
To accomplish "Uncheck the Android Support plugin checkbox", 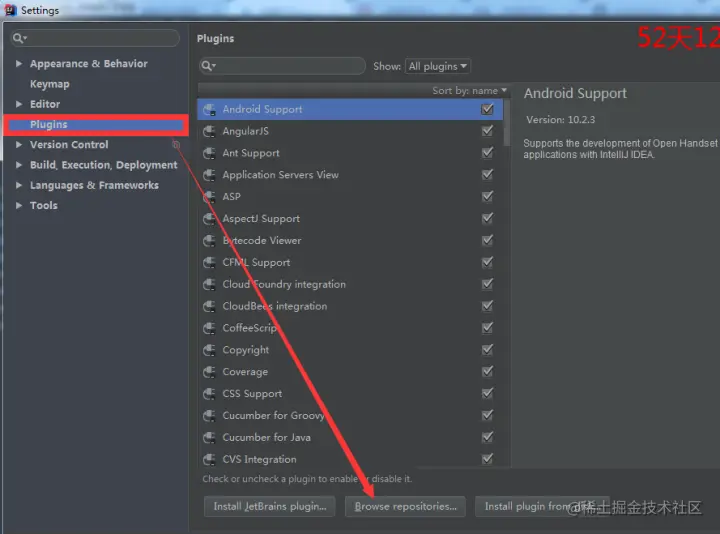I will click(487, 109).
